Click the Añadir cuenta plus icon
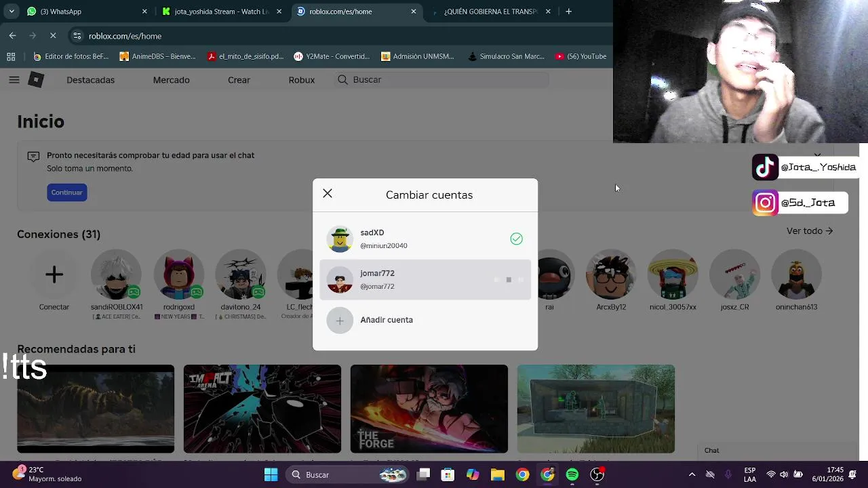 [x=340, y=321]
